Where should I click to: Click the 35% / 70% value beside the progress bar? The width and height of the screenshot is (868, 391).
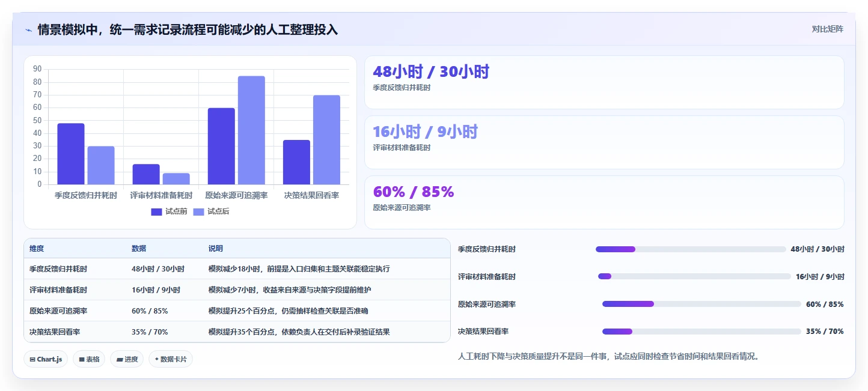[825, 332]
